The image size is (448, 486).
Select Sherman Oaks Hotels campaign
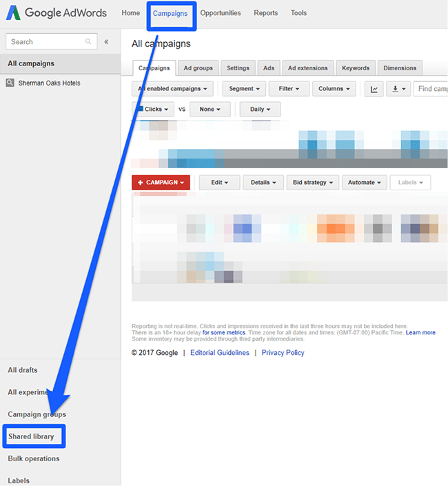coord(49,83)
